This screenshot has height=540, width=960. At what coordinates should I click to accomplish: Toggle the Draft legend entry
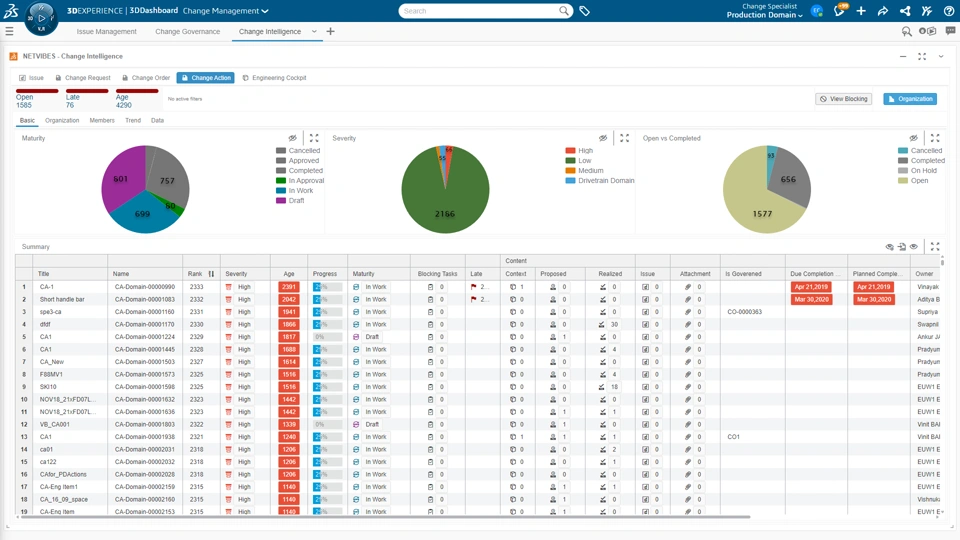tap(290, 201)
